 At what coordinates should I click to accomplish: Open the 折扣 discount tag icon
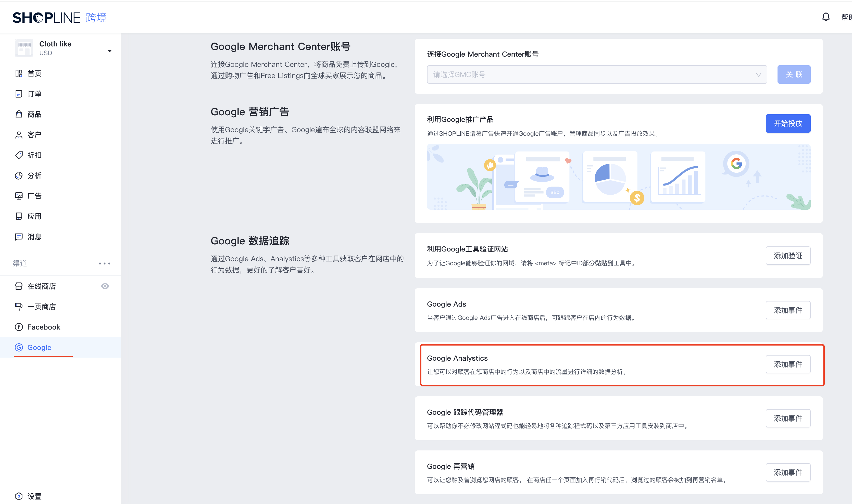tap(19, 155)
